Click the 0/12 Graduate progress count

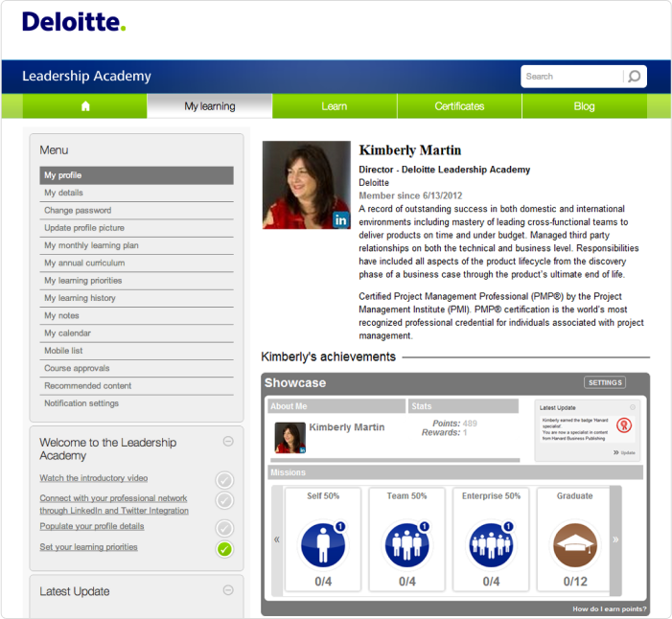coord(575,582)
